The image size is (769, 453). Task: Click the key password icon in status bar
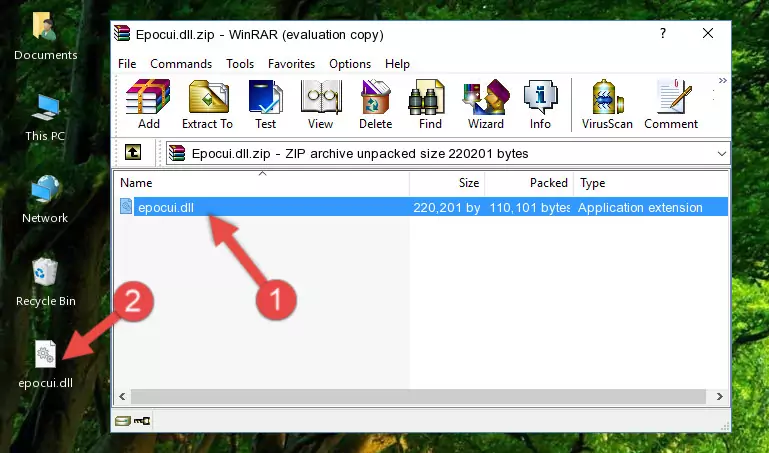tap(142, 421)
